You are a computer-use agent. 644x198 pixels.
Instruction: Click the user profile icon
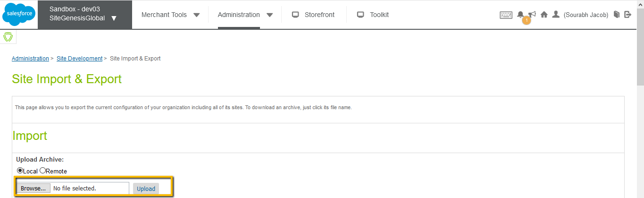click(x=556, y=14)
